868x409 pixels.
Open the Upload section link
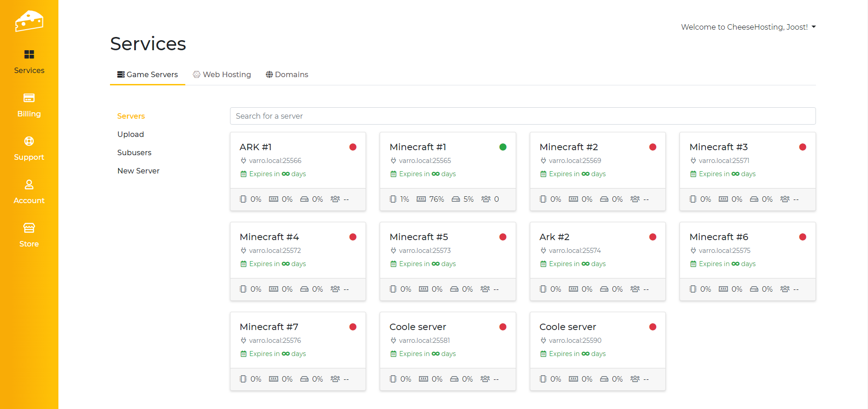click(131, 134)
